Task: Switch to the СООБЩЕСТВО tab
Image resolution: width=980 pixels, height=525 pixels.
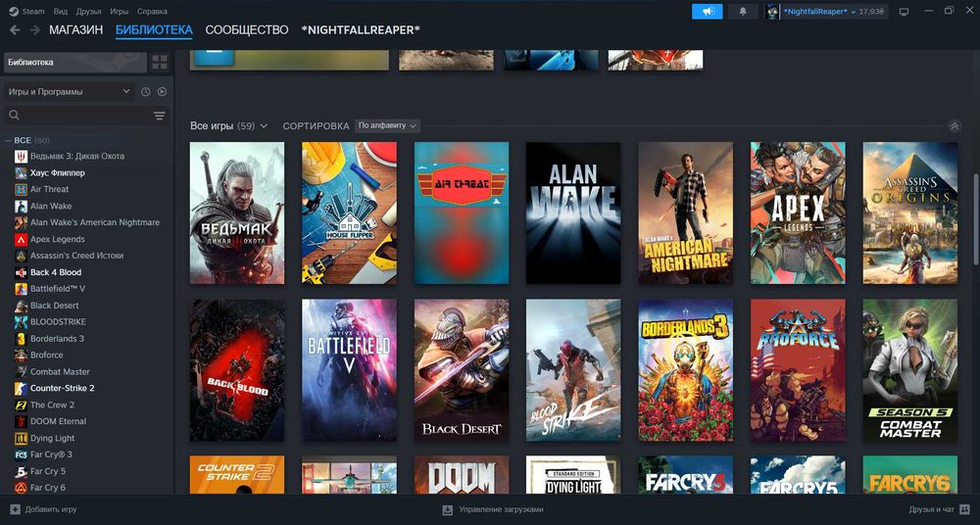Action: pyautogui.click(x=247, y=30)
